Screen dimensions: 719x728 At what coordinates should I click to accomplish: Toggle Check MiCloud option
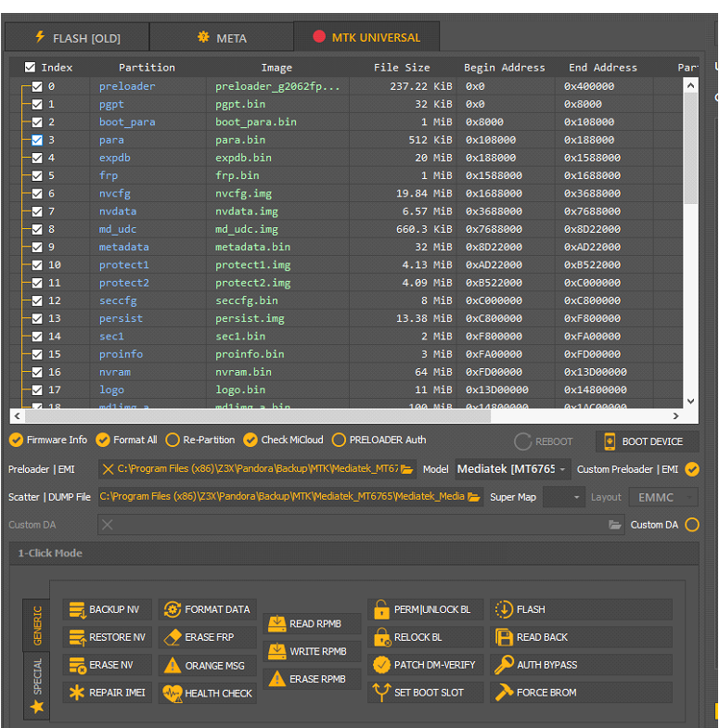click(283, 440)
